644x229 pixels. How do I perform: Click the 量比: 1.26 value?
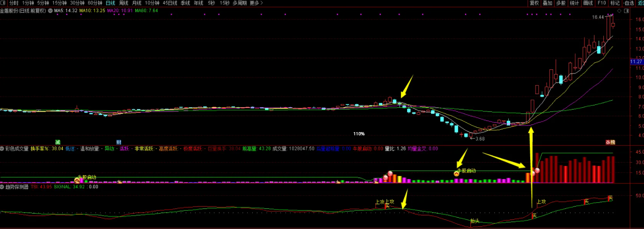tap(395, 148)
